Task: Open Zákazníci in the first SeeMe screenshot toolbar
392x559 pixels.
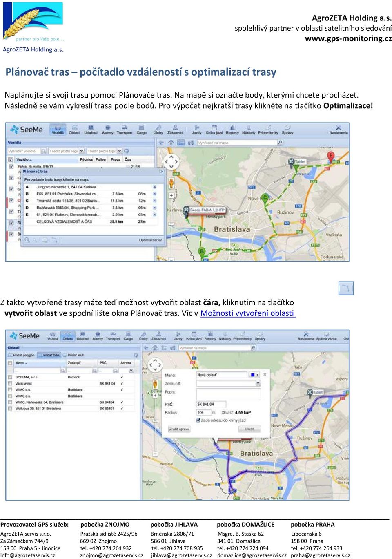Action: (175, 130)
